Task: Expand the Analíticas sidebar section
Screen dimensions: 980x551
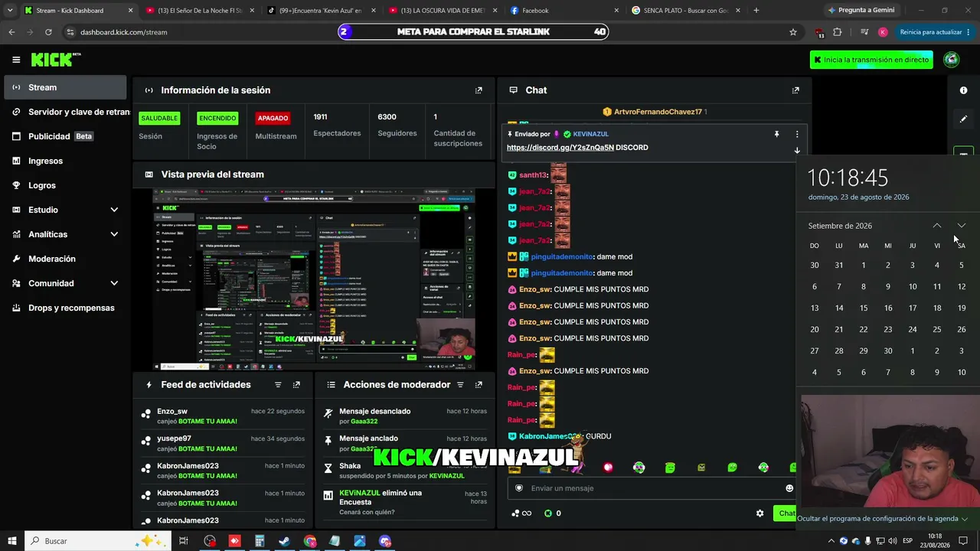Action: [114, 234]
